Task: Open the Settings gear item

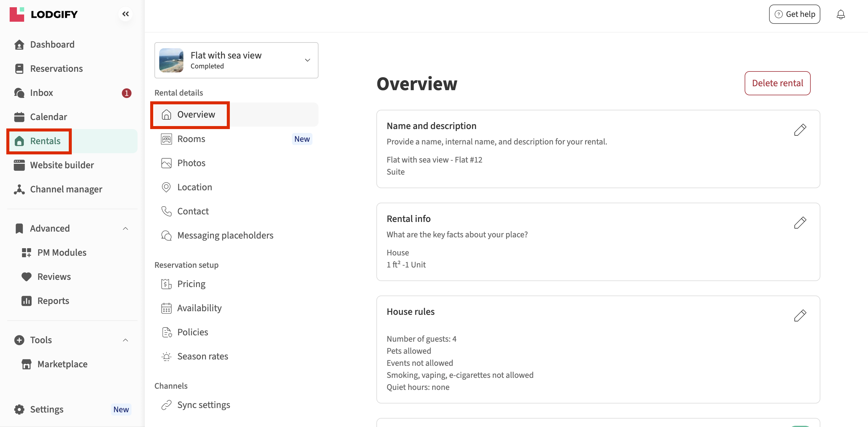Action: pyautogui.click(x=46, y=409)
